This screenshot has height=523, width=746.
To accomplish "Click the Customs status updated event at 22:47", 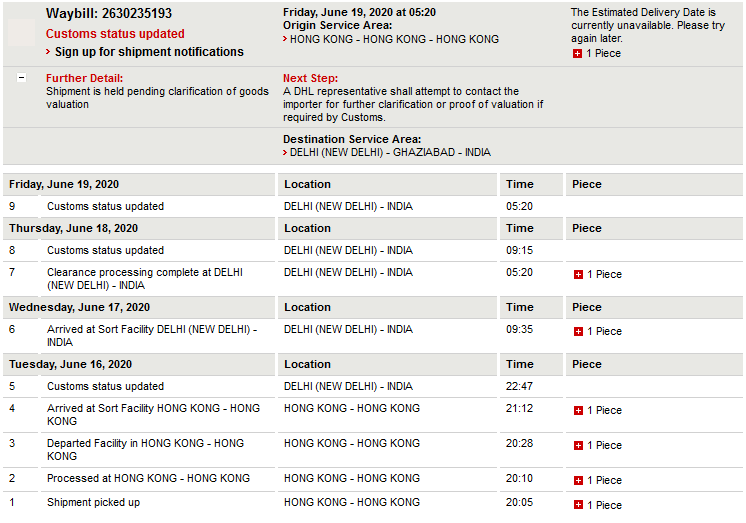I will coord(105,386).
